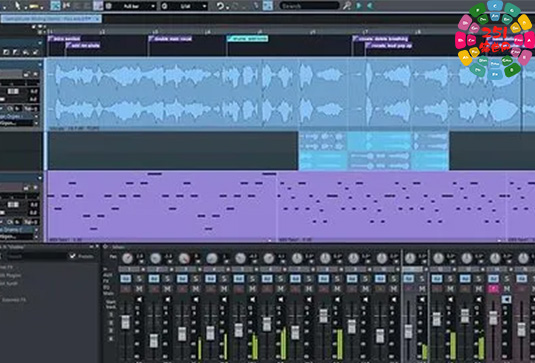This screenshot has width=535, height=363.
Task: Expand arrow on vocal audio track header
Action: tap(40, 64)
